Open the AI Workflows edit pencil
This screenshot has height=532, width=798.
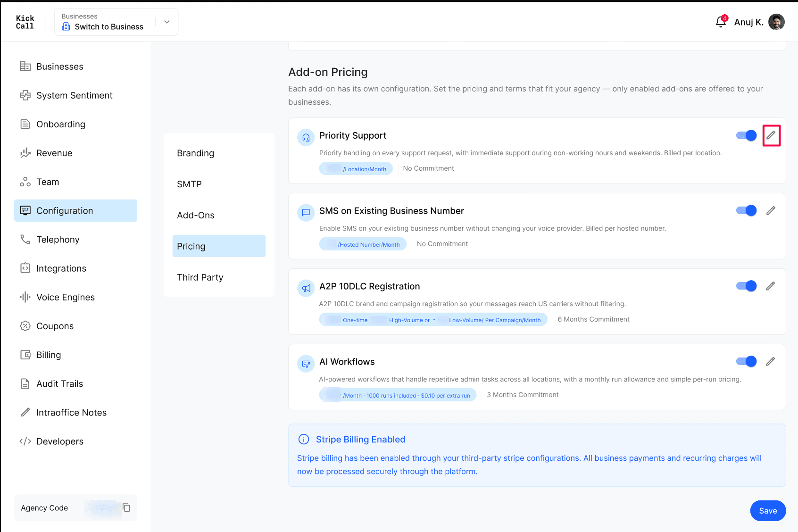tap(771, 362)
